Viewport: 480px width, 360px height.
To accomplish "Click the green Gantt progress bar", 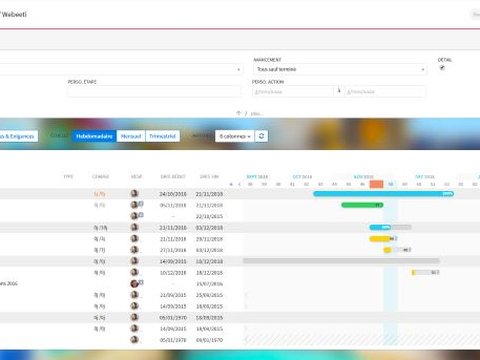I will click(362, 205).
